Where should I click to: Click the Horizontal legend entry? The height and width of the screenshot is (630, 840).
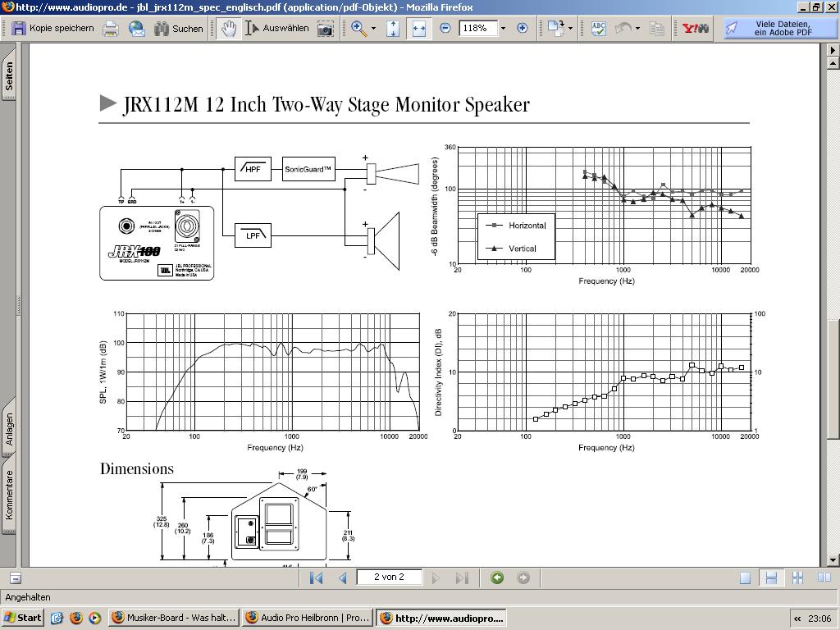point(517,226)
